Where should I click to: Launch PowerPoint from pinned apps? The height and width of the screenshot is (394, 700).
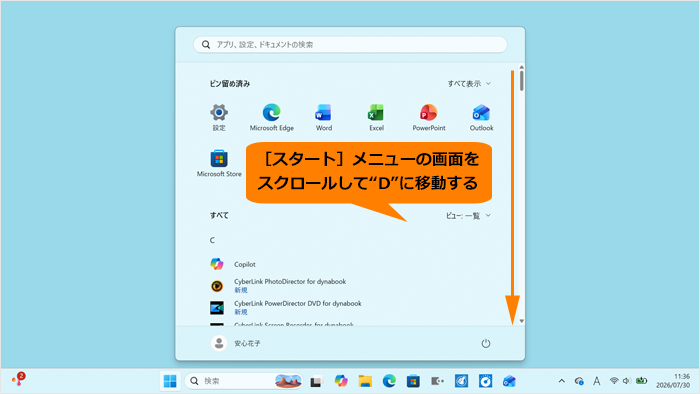pos(429,117)
